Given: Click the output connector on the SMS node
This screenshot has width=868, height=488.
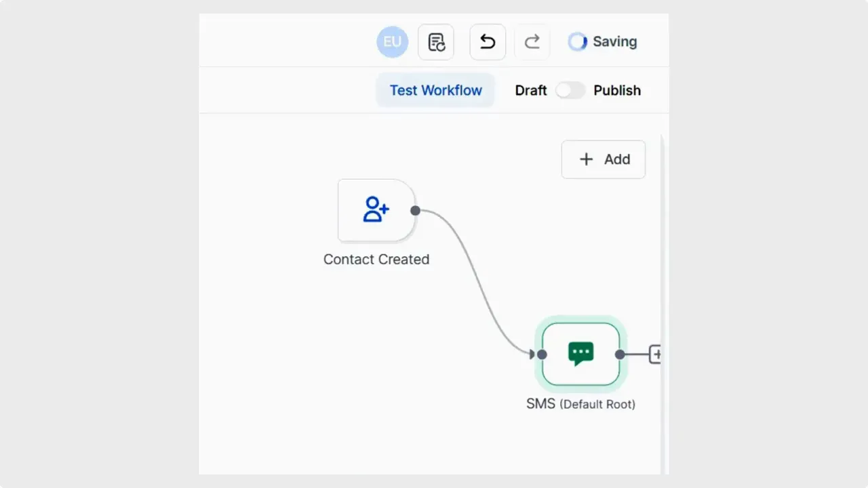Looking at the screenshot, I should pyautogui.click(x=619, y=353).
